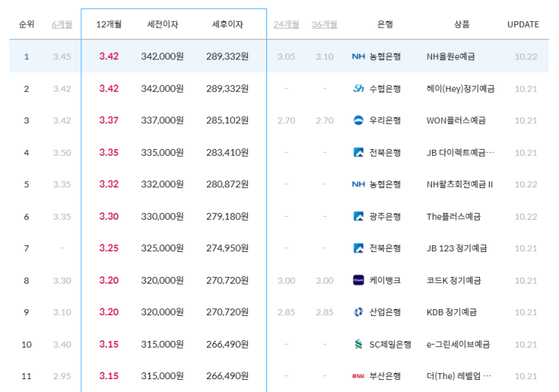Click 부산은행 bank name

pyautogui.click(x=385, y=376)
